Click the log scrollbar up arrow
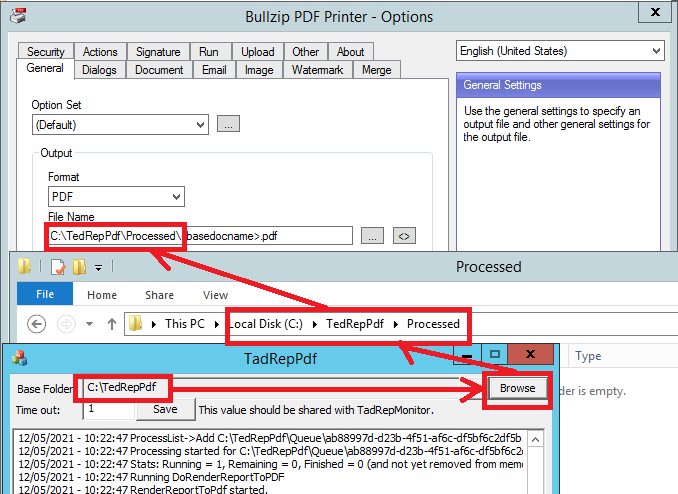This screenshot has width=678, height=494. tap(535, 440)
